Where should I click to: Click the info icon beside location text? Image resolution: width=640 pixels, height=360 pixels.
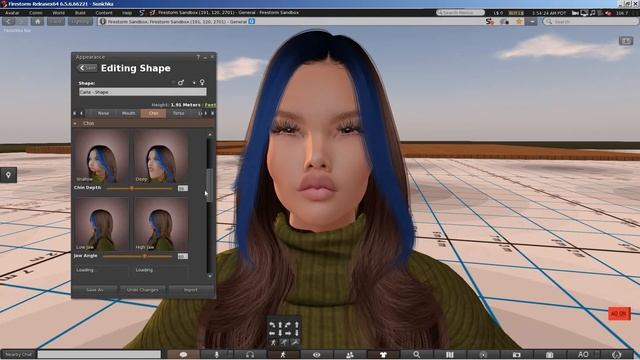click(x=102, y=21)
